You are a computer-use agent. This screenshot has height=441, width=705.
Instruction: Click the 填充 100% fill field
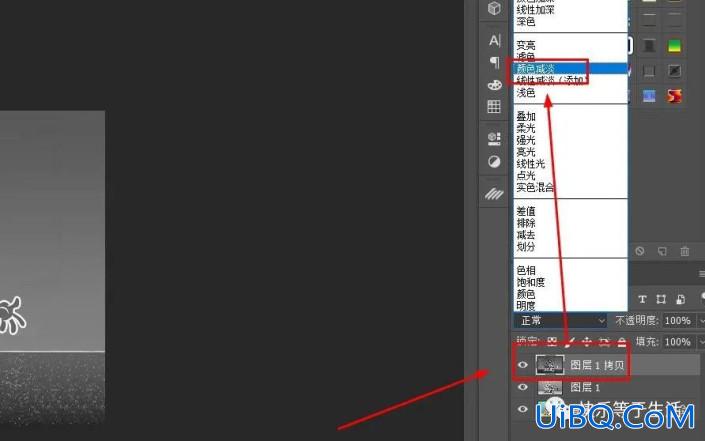681,342
